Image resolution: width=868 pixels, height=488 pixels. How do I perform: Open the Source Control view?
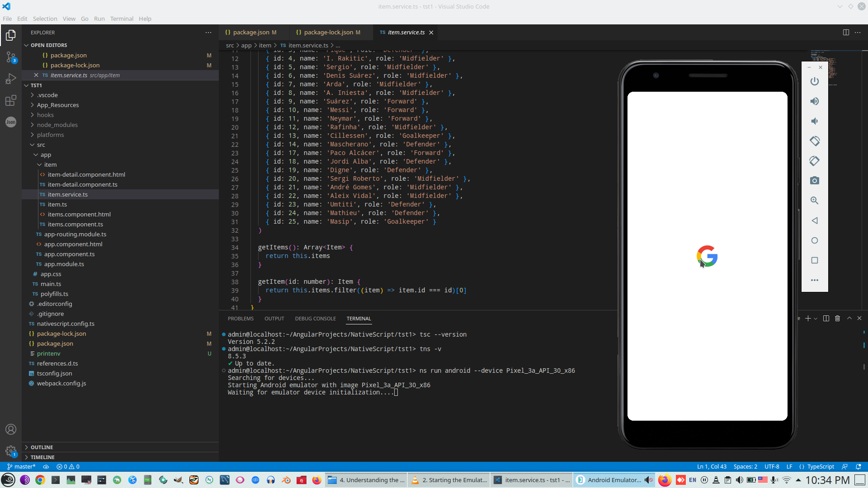pyautogui.click(x=11, y=57)
